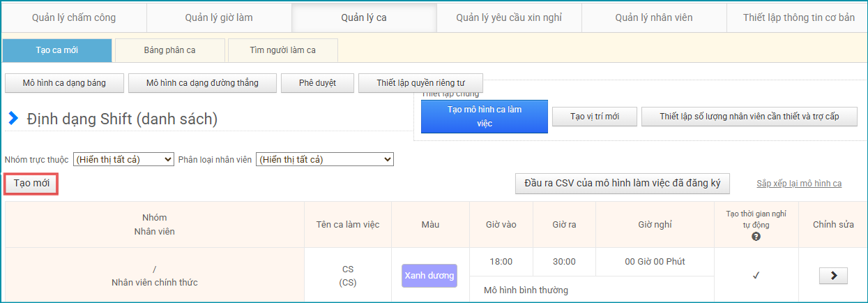Click the Tạo mới button

coord(31,184)
